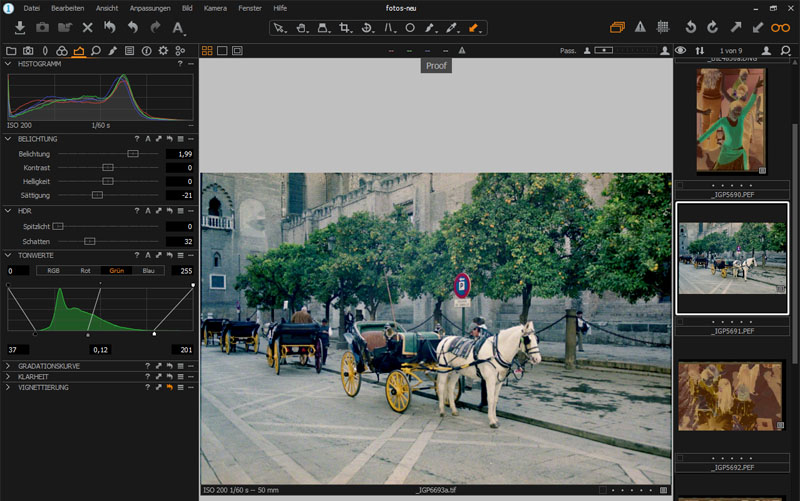The width and height of the screenshot is (800, 501).
Task: Open the lens correction tool tab
Action: 44,50
